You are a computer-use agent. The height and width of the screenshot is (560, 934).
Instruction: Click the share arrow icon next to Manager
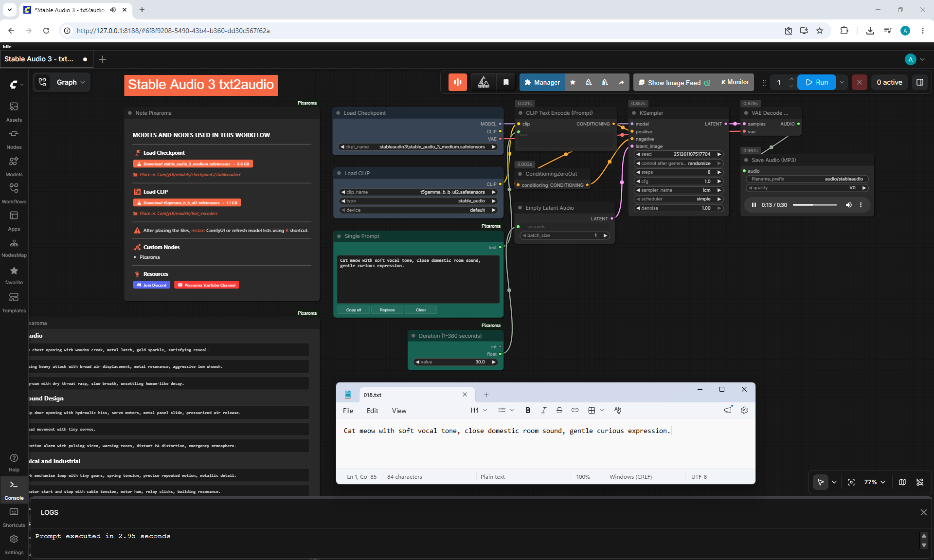tap(621, 82)
